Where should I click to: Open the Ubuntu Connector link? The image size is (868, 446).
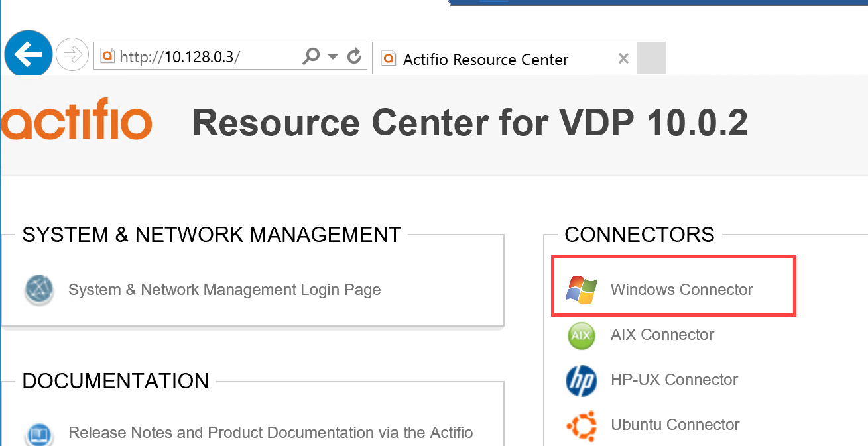pos(675,425)
